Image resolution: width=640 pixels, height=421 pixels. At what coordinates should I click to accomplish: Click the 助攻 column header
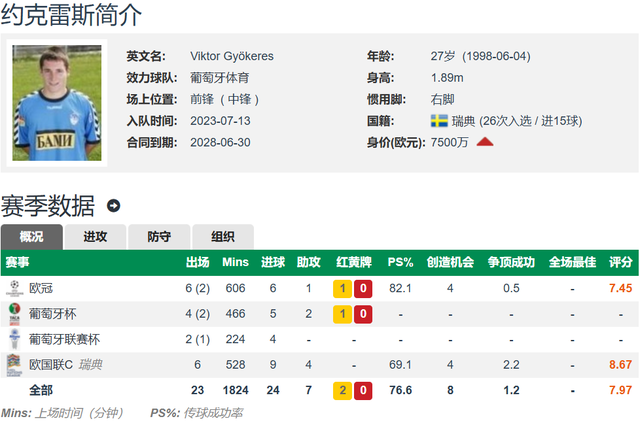pos(309,262)
